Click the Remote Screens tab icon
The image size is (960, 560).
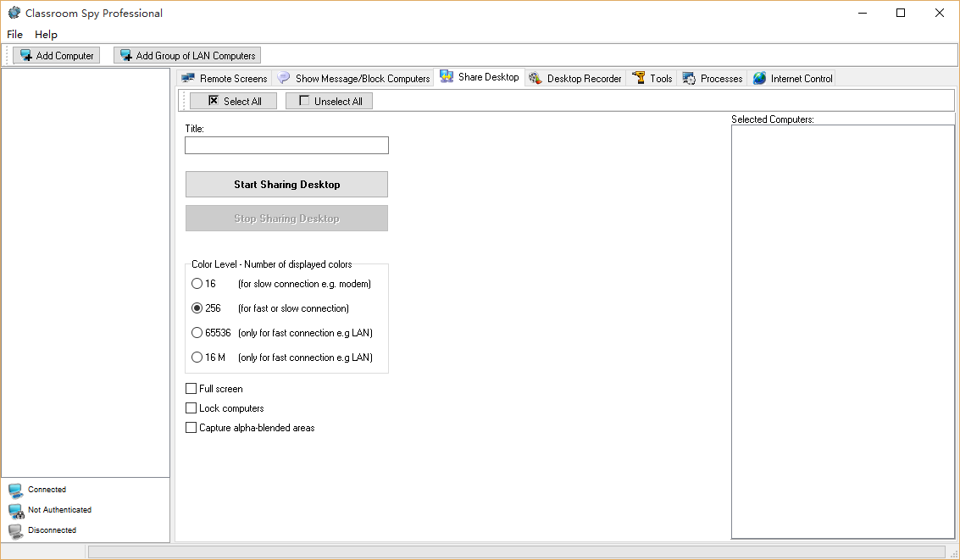click(188, 78)
